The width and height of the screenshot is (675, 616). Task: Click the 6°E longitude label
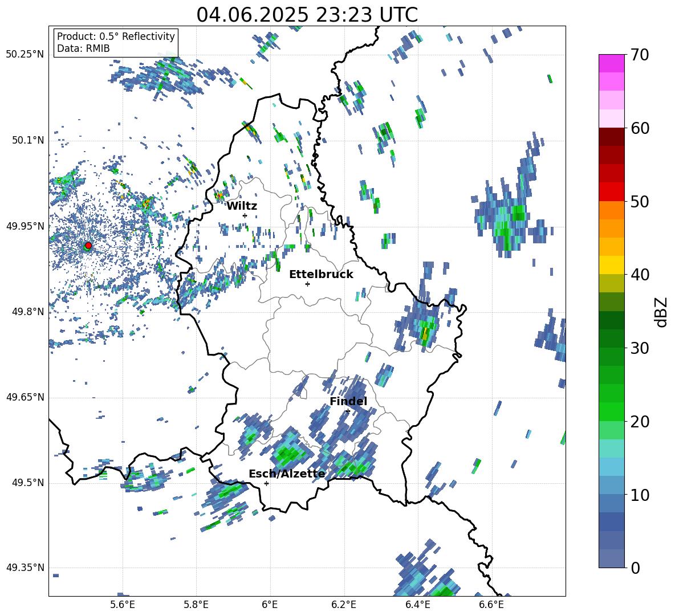click(270, 605)
